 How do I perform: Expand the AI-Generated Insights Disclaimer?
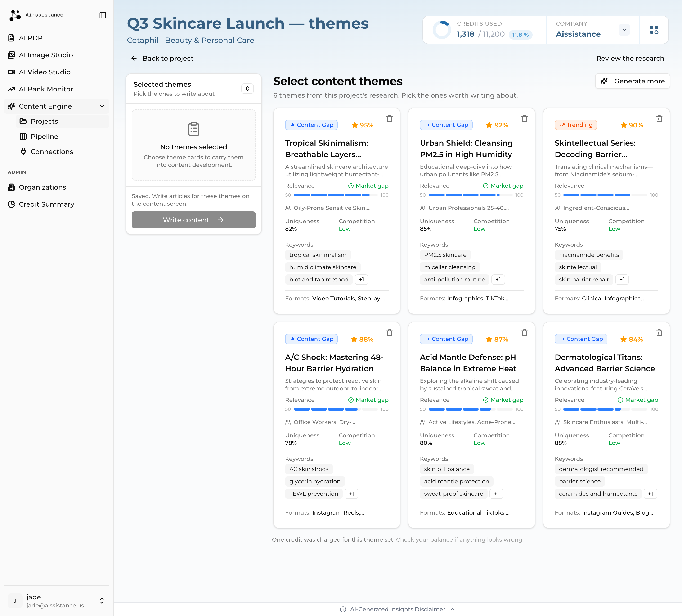tap(398, 609)
